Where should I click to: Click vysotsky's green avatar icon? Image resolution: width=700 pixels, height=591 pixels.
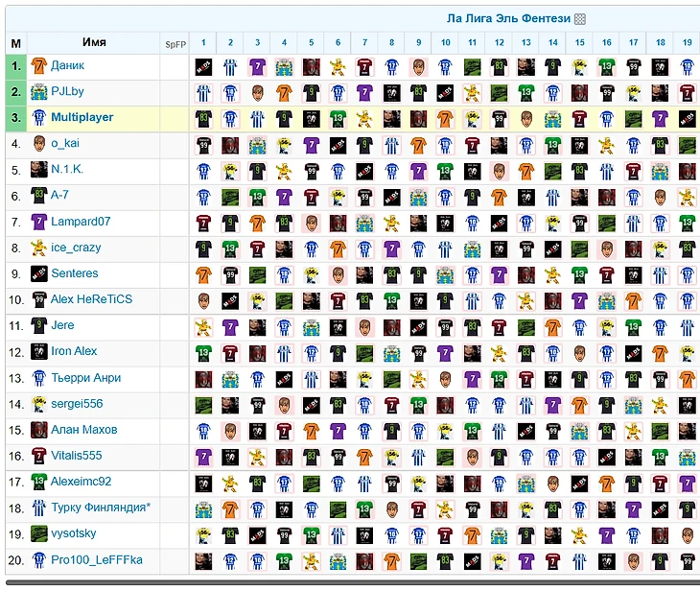click(x=39, y=533)
